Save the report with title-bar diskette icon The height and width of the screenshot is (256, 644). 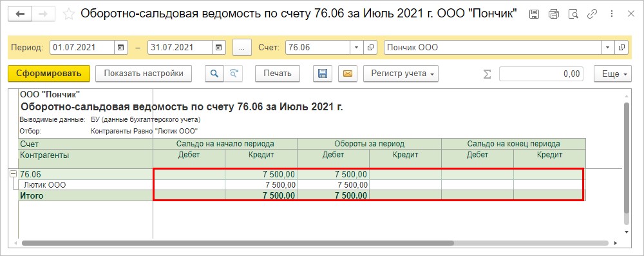tap(535, 14)
